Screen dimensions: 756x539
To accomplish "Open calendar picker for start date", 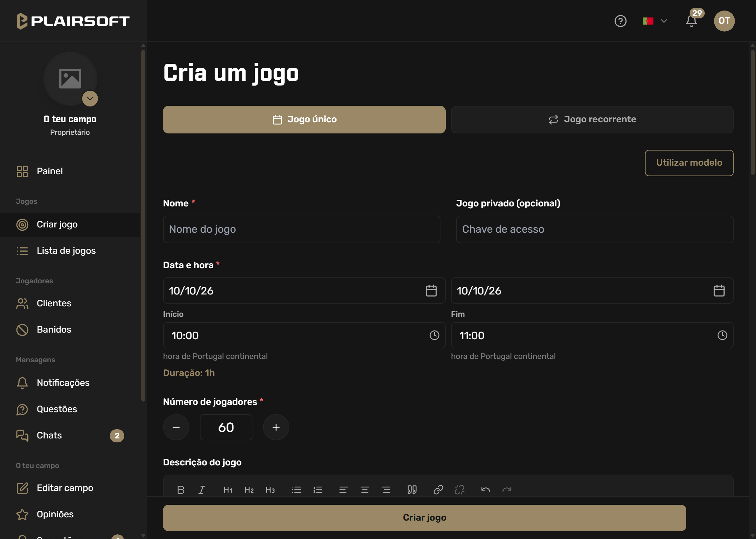I will [x=431, y=291].
